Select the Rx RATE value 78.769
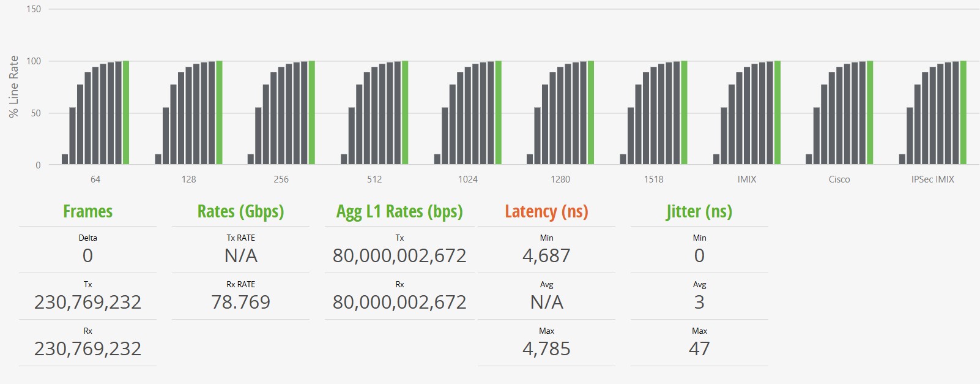 tap(240, 302)
